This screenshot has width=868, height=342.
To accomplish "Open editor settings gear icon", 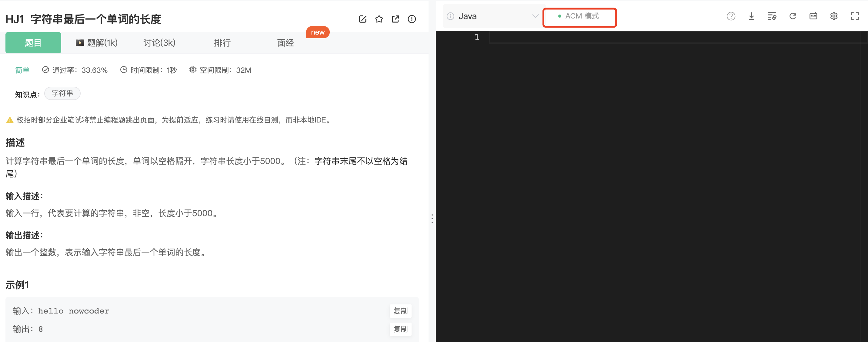I will [x=834, y=16].
